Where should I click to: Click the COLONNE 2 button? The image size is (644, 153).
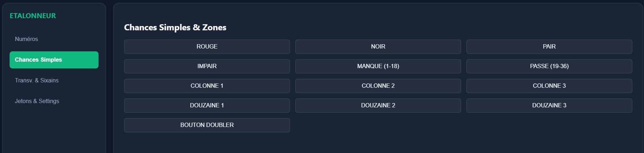378,86
